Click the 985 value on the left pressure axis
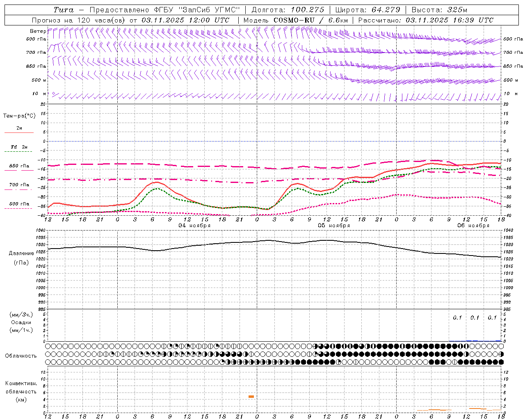Image resolution: width=525 pixels, height=420 pixels. pos(42,309)
